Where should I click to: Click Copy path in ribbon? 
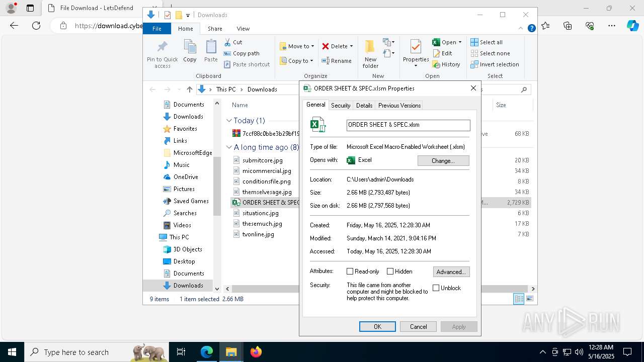[x=242, y=53]
